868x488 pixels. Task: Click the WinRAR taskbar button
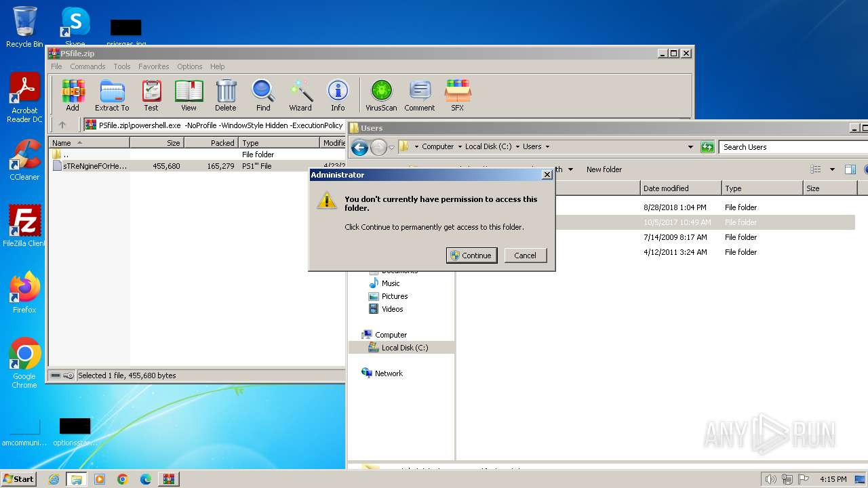point(168,479)
